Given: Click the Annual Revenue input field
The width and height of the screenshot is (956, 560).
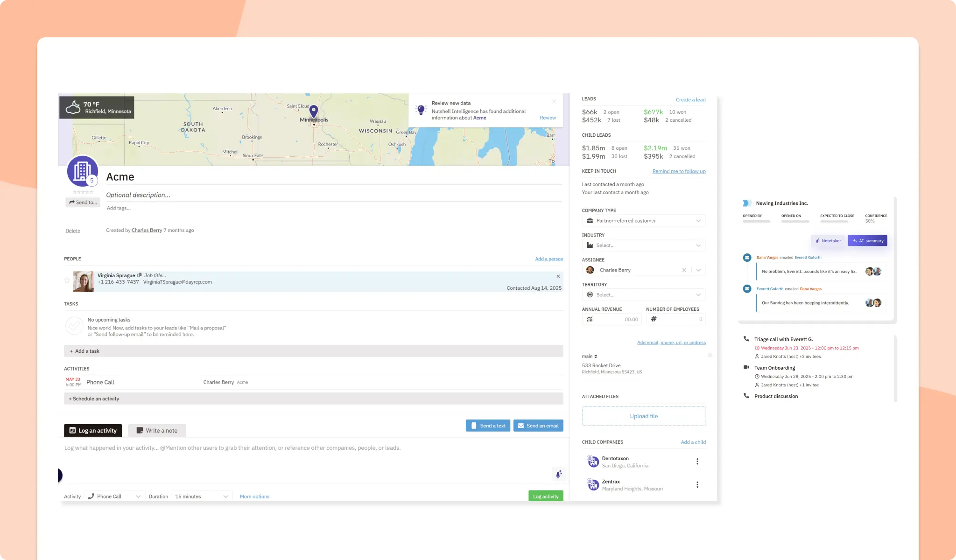Looking at the screenshot, I should (x=615, y=320).
